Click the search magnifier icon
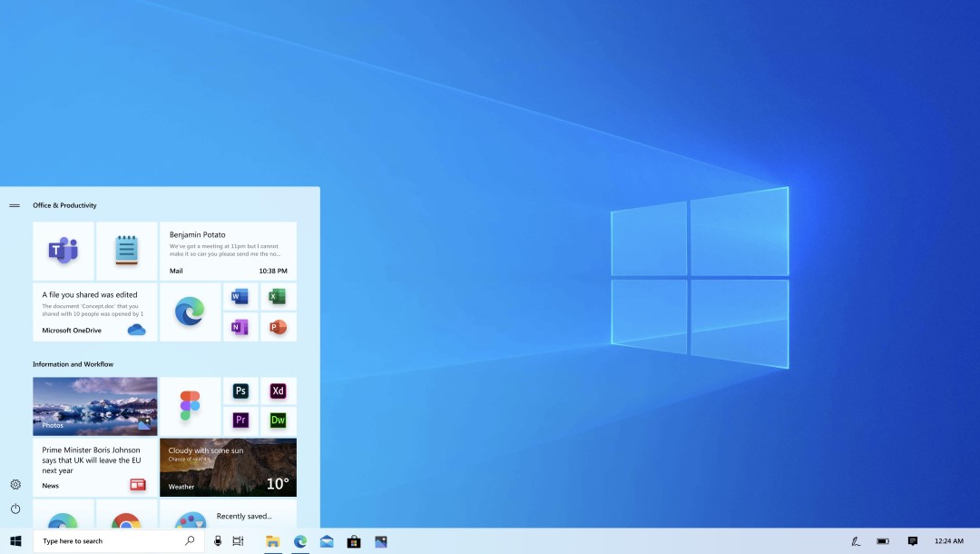Viewport: 980px width, 554px height. coord(190,540)
